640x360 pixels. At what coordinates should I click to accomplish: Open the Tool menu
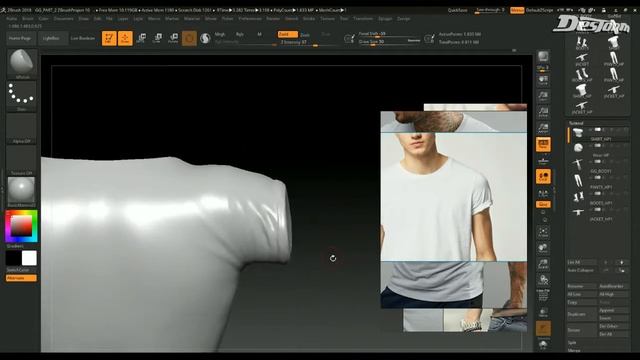[344, 19]
